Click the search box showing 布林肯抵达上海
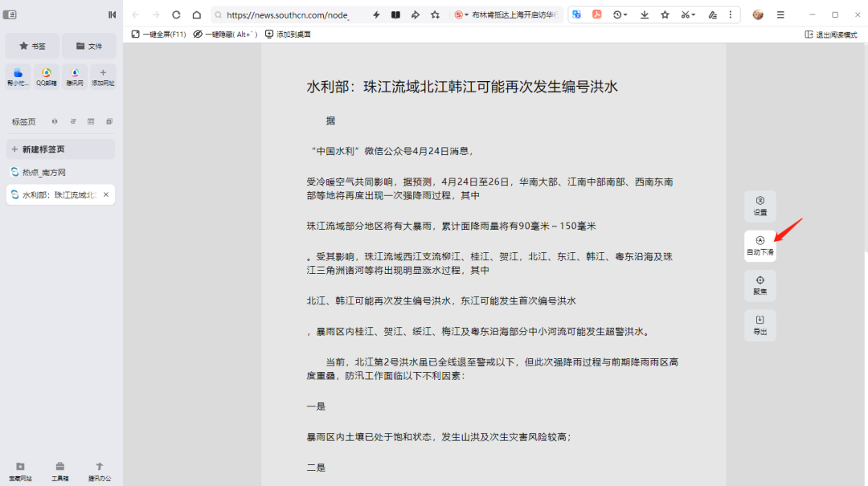 pyautogui.click(x=515, y=15)
